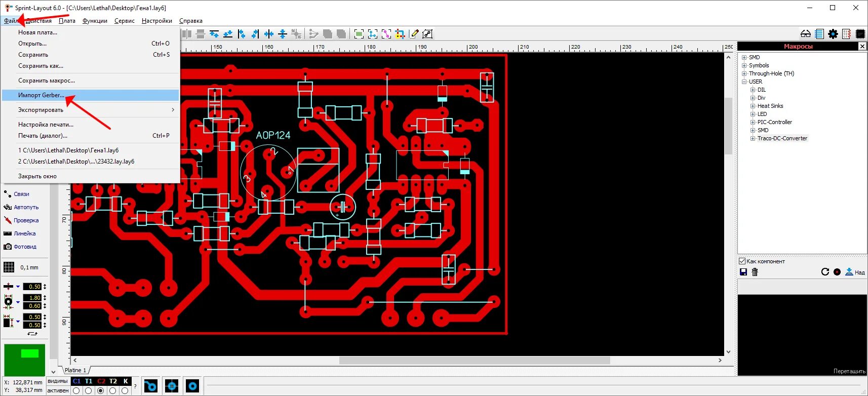Click the Проверка check button

(21, 220)
